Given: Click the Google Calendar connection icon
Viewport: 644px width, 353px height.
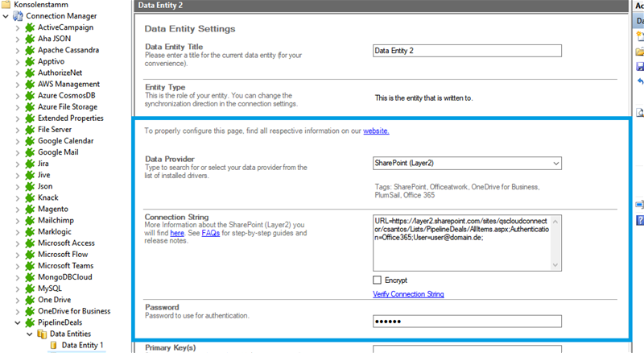Looking at the screenshot, I should coord(30,140).
